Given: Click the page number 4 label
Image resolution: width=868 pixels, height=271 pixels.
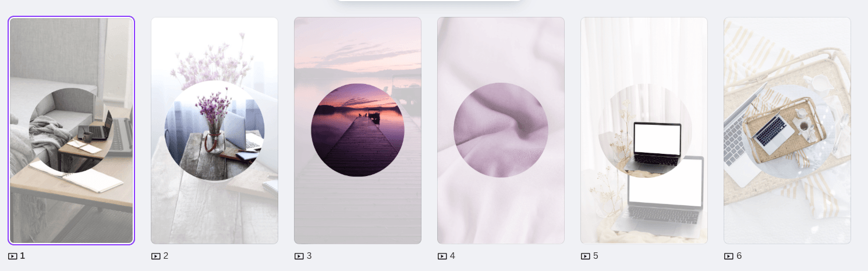Looking at the screenshot, I should tap(452, 256).
